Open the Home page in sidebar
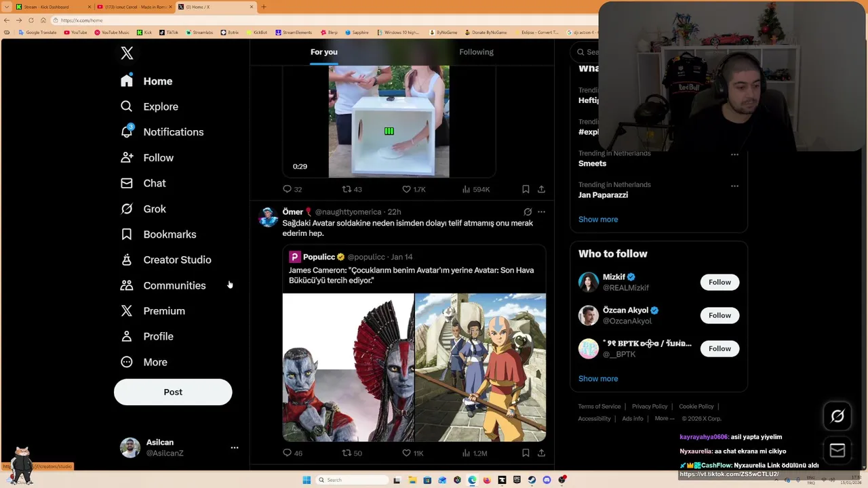Image resolution: width=868 pixels, height=488 pixels. coord(146,81)
